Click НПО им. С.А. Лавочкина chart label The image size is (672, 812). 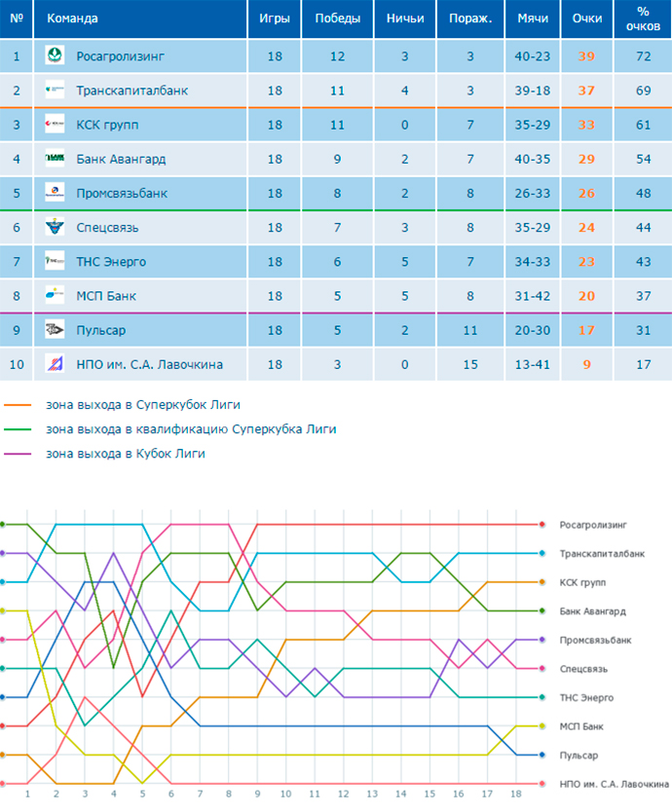[614, 785]
